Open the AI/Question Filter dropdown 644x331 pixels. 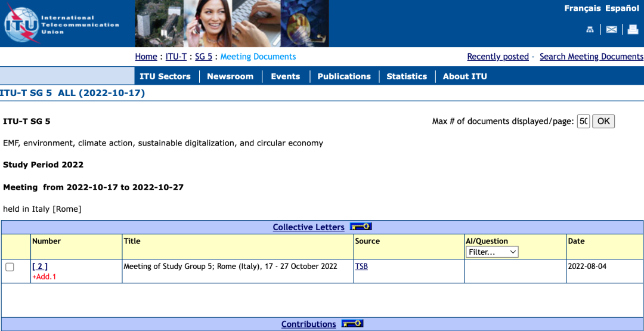[492, 252]
